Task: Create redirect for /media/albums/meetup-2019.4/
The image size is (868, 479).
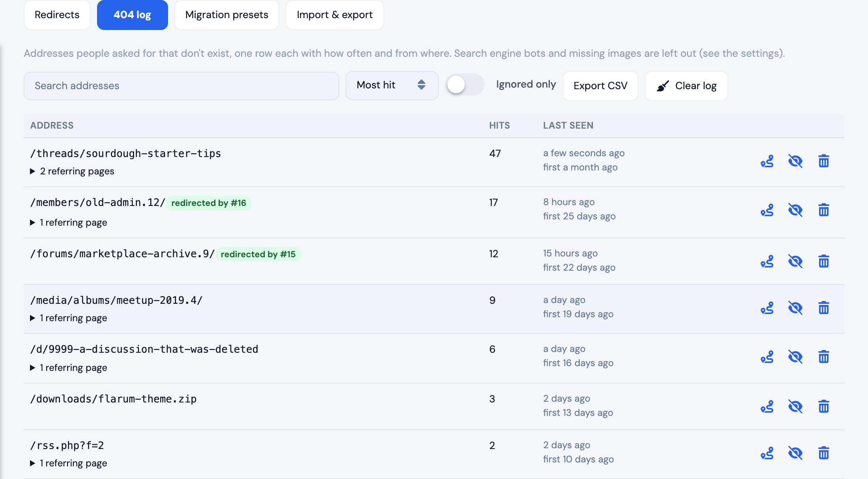Action: (767, 308)
